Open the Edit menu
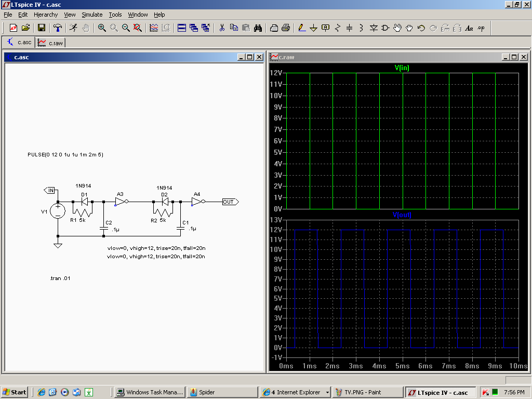Viewport: 532px width, 399px height. click(23, 15)
